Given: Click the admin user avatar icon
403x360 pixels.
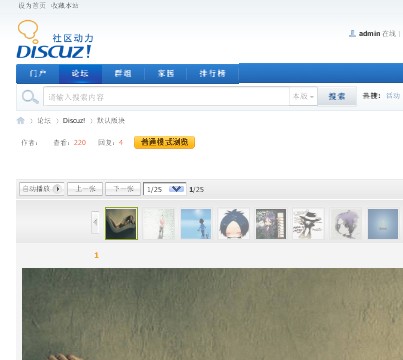Looking at the screenshot, I should 352,33.
